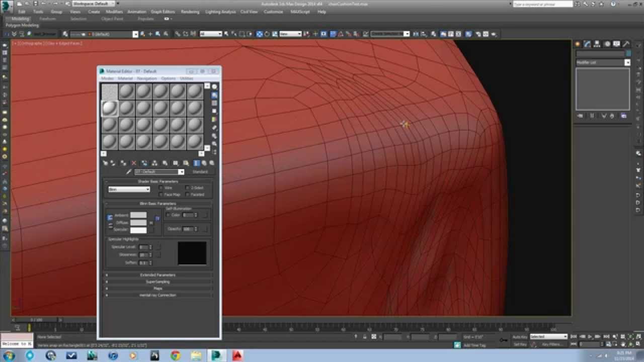
Task: Open the Utilities hammer panel tab icon
Action: 625,44
